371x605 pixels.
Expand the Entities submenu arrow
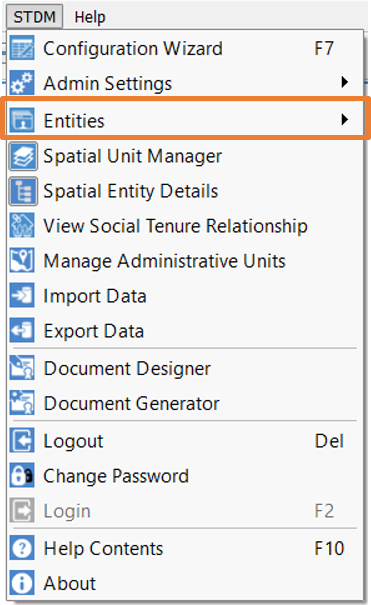[x=345, y=120]
